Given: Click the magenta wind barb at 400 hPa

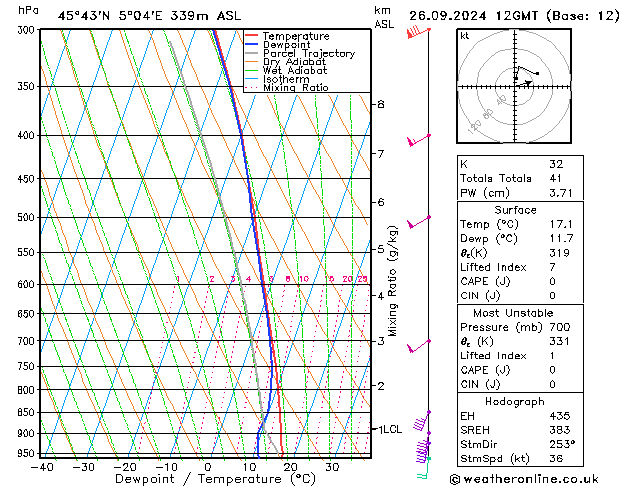Looking at the screenshot, I should [419, 140].
